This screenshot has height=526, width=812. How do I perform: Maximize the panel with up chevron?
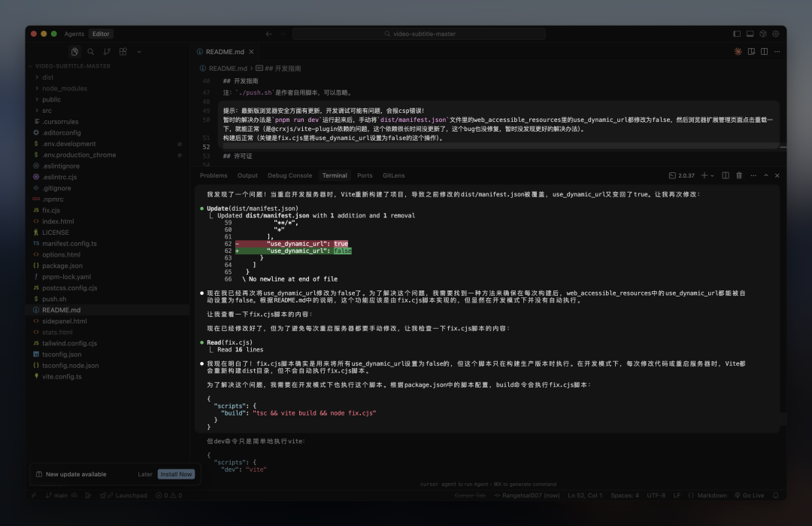point(766,175)
